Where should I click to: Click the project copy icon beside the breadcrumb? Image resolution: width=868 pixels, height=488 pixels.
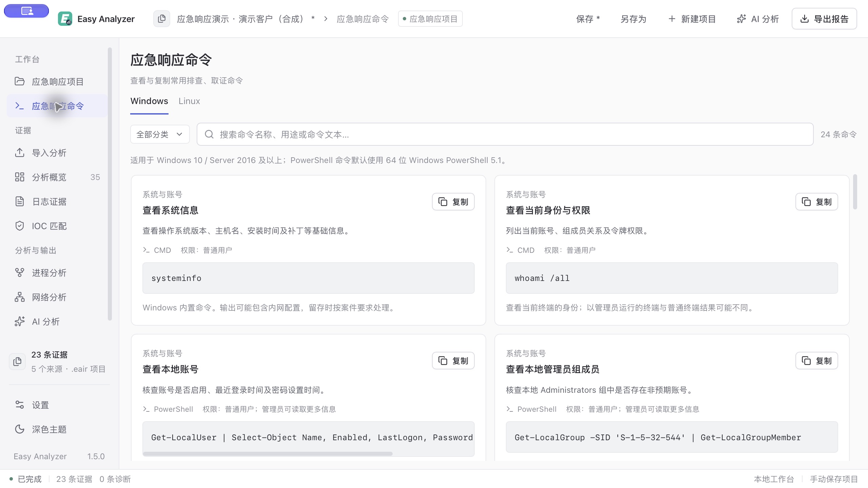(162, 19)
